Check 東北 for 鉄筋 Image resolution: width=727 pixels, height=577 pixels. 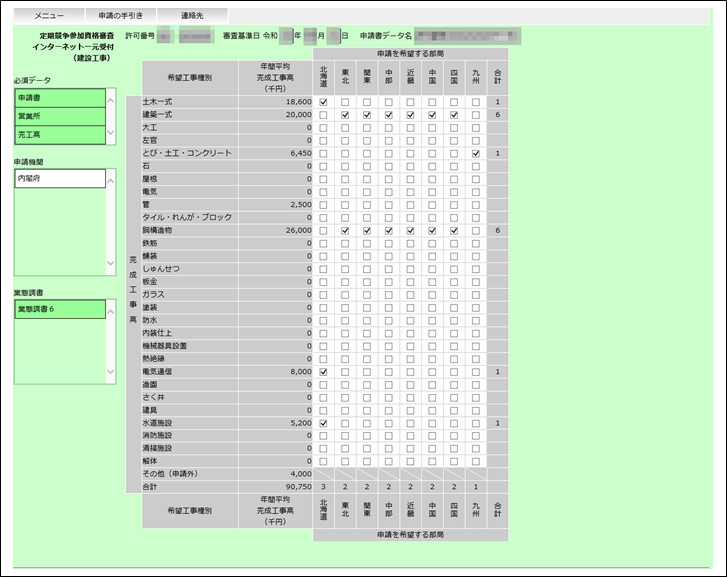[x=345, y=244]
